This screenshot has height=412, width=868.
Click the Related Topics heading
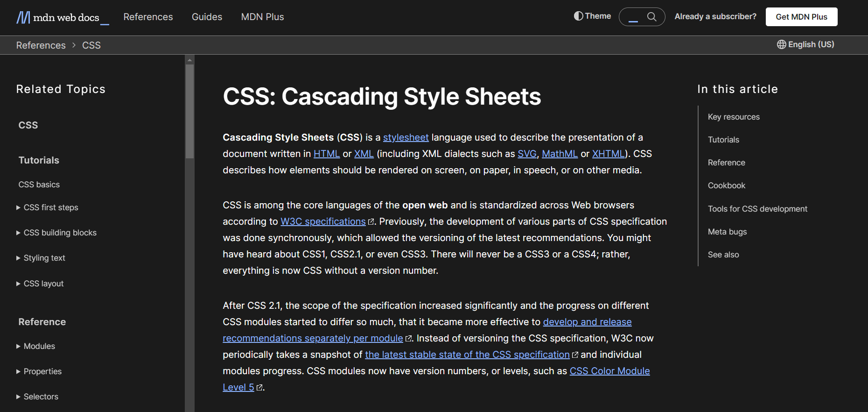[61, 89]
